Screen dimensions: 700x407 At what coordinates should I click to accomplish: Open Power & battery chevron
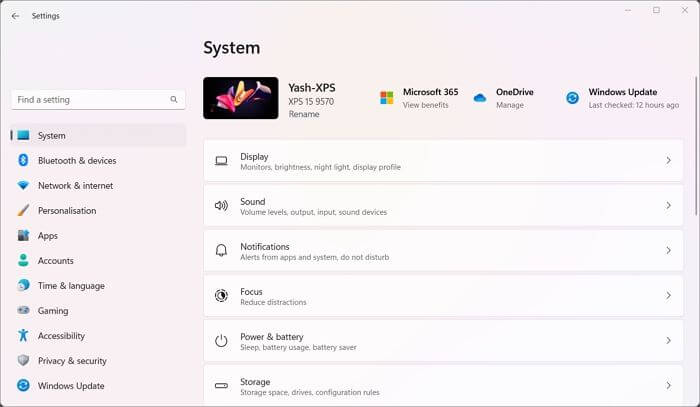tap(668, 341)
